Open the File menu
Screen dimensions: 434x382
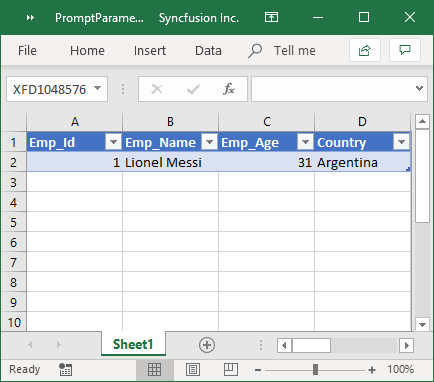click(x=27, y=51)
